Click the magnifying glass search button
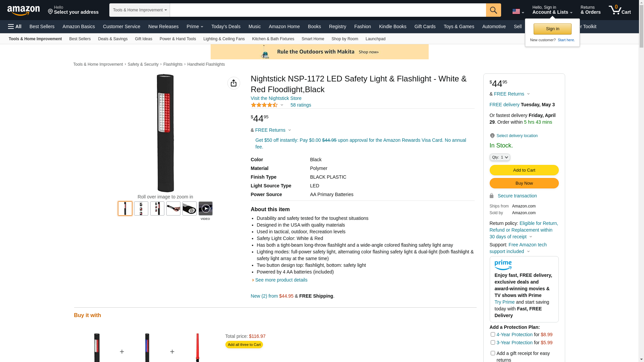The width and height of the screenshot is (644, 362). point(493,10)
